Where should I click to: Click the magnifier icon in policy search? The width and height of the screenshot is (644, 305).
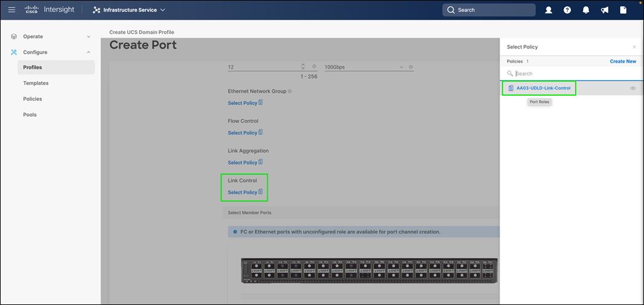[x=510, y=74]
